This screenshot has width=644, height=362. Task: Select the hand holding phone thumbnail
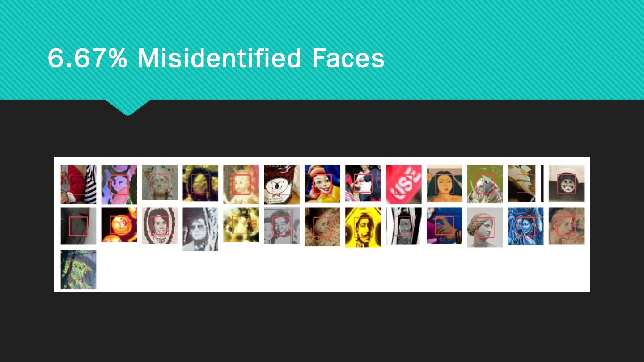[x=444, y=225]
